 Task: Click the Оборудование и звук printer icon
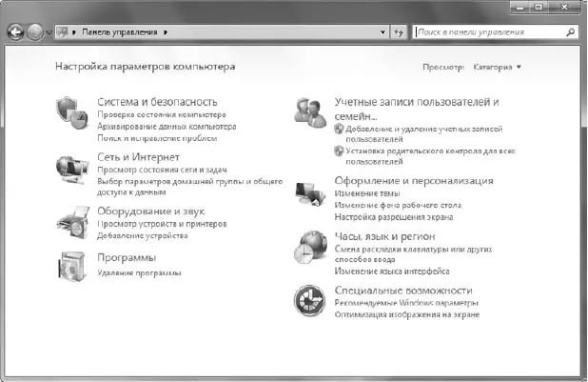[73, 222]
